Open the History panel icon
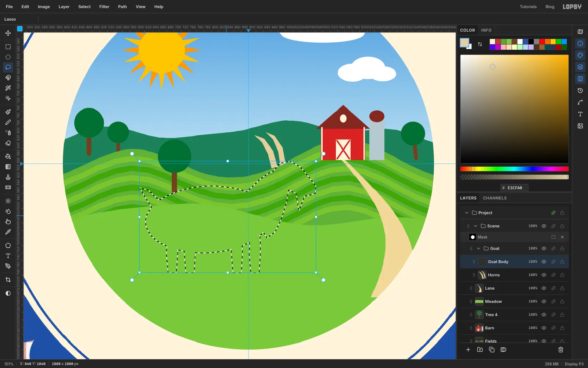 [580, 91]
